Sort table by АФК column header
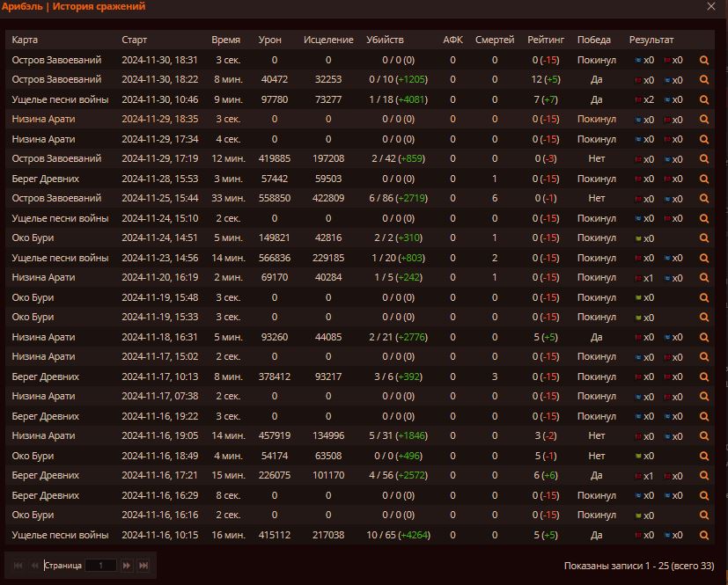Viewport: 728px width, 585px height. click(452, 40)
